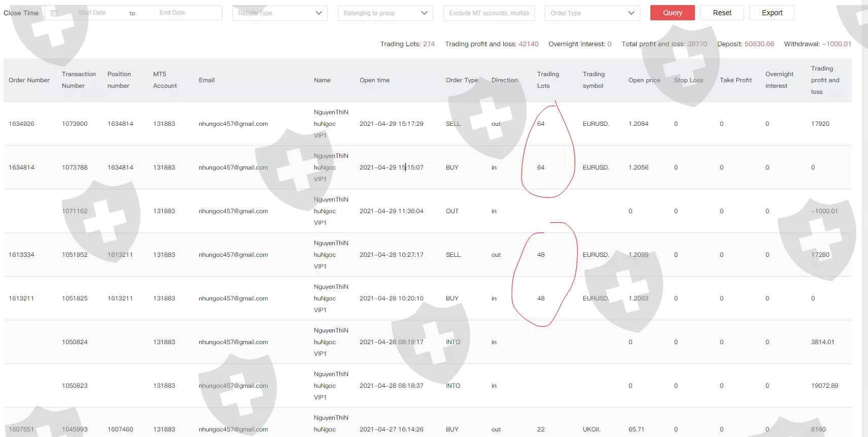
Task: Select transaction number 1050823
Action: click(x=75, y=386)
